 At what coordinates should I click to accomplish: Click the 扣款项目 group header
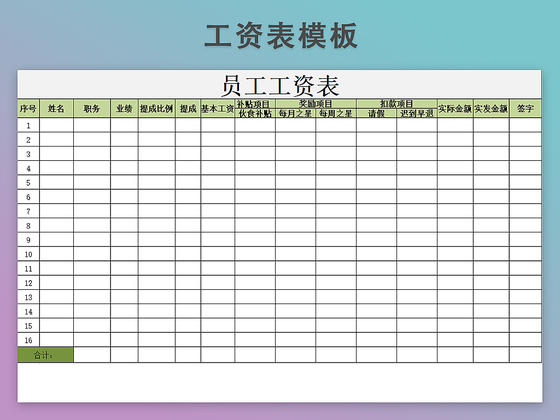point(397,104)
